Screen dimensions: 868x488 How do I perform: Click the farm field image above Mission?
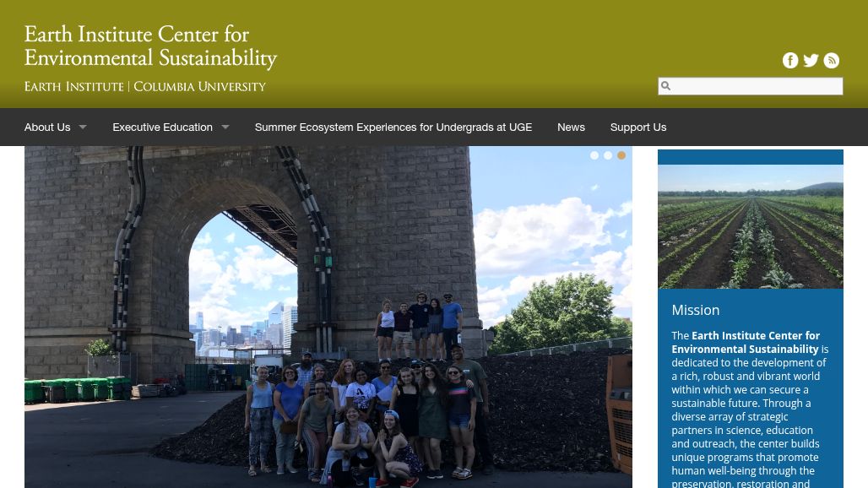pos(750,226)
